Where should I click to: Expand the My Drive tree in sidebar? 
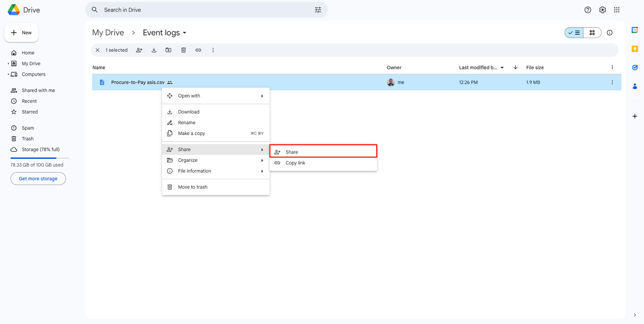click(x=8, y=63)
